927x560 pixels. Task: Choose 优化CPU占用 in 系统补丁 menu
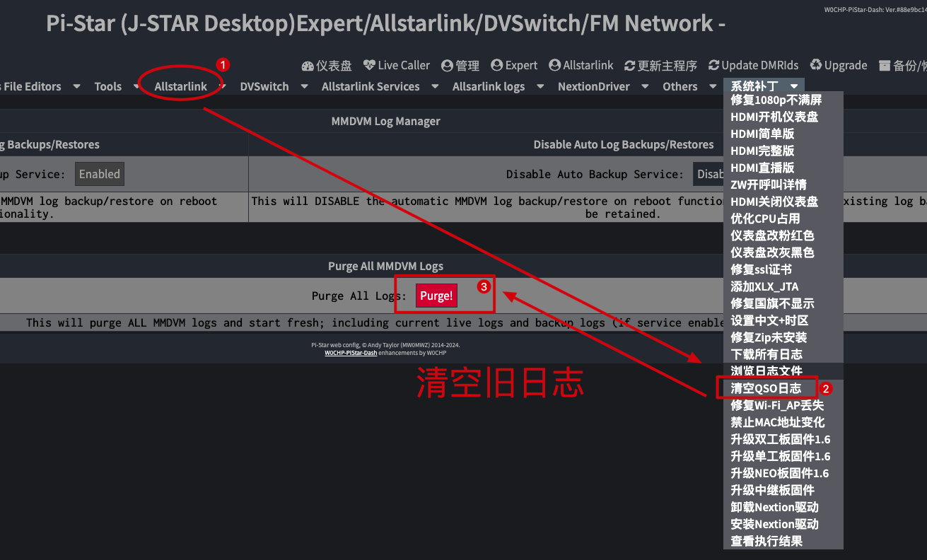[x=765, y=218]
